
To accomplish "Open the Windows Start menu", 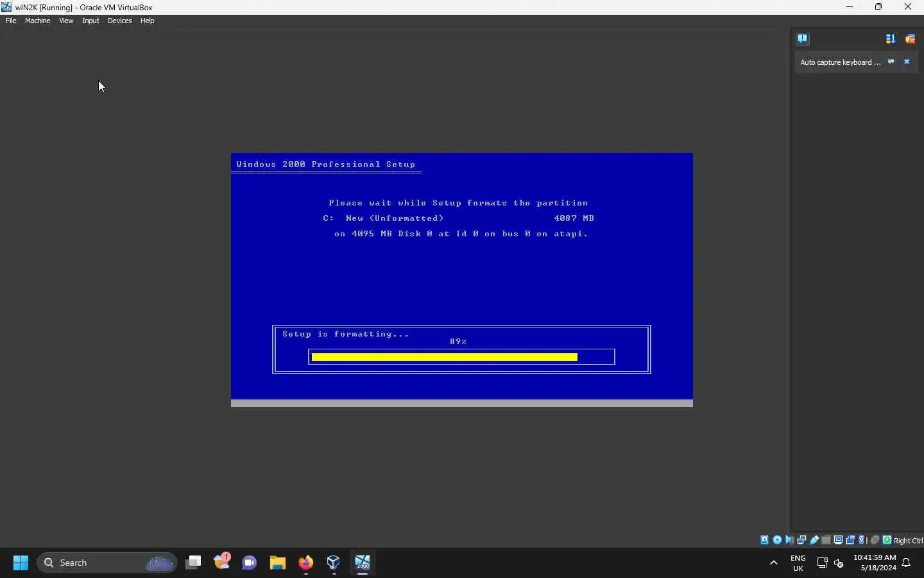I will tap(21, 563).
